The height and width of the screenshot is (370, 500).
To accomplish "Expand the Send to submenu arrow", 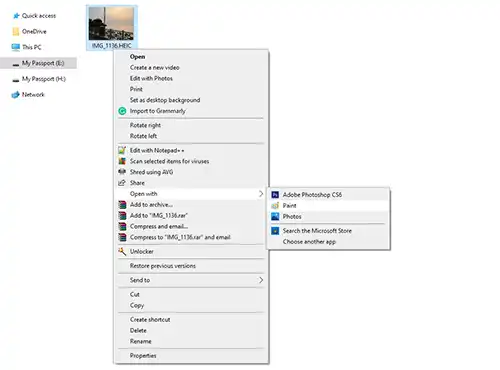I will tap(261, 280).
